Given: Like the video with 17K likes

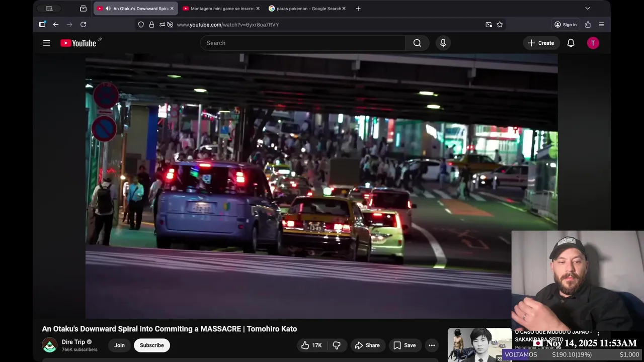Looking at the screenshot, I should [311, 345].
